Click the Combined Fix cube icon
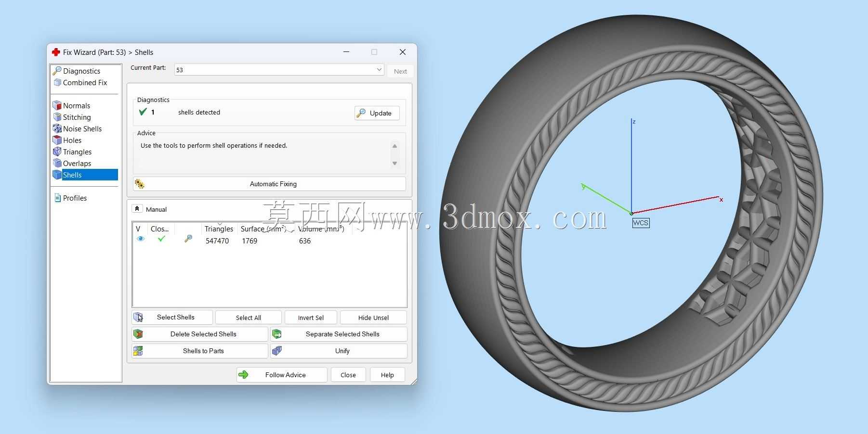 tap(57, 83)
